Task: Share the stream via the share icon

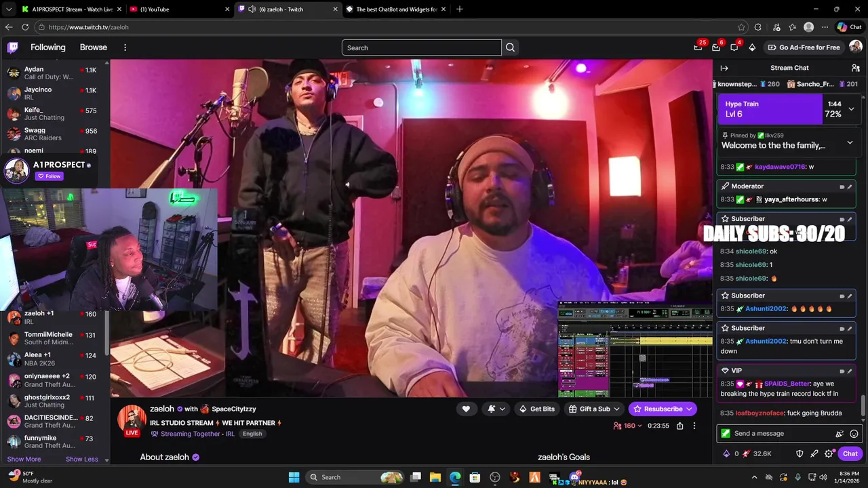Action: (x=679, y=426)
